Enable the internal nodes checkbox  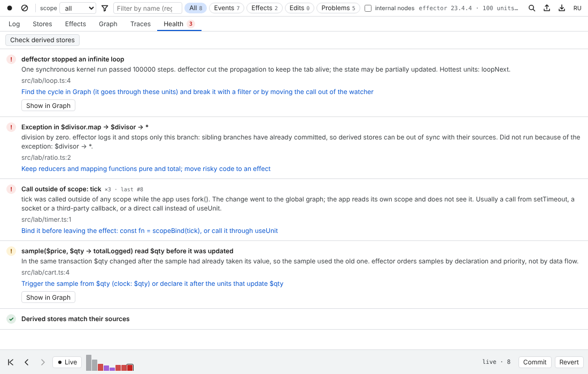click(x=368, y=8)
